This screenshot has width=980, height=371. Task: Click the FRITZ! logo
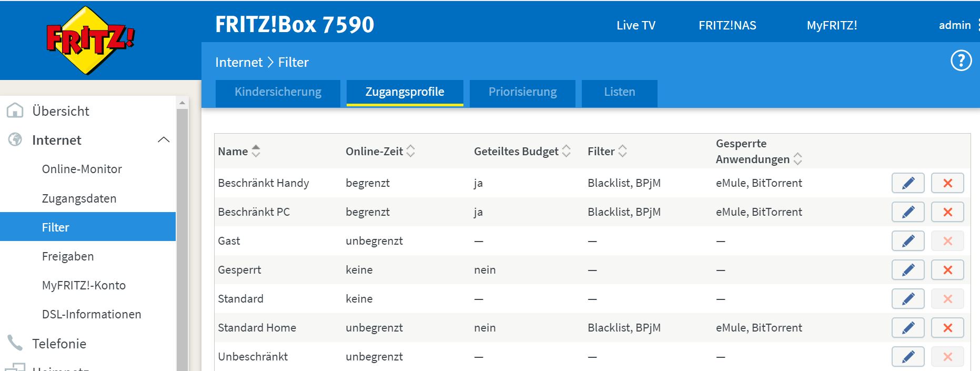click(90, 40)
